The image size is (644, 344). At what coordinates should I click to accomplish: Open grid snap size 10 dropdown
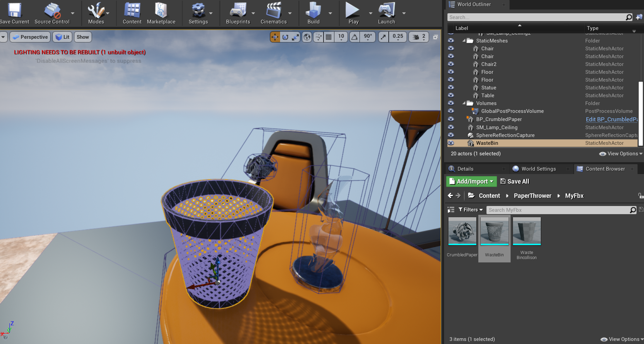[341, 37]
